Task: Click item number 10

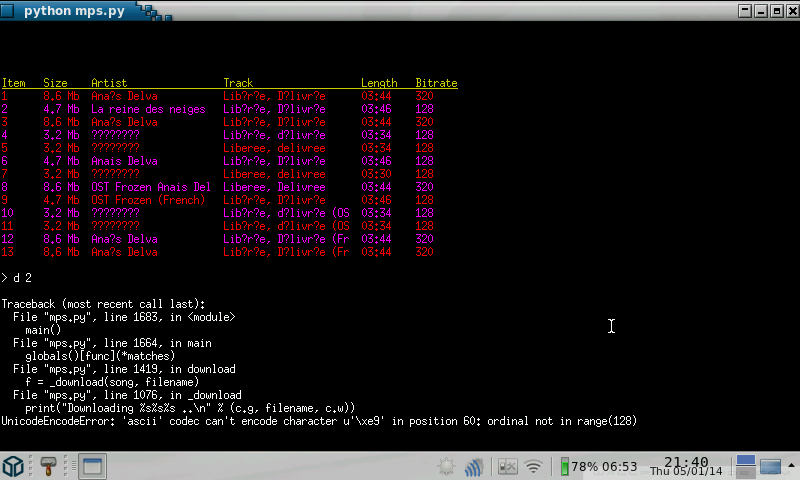Action: point(8,213)
